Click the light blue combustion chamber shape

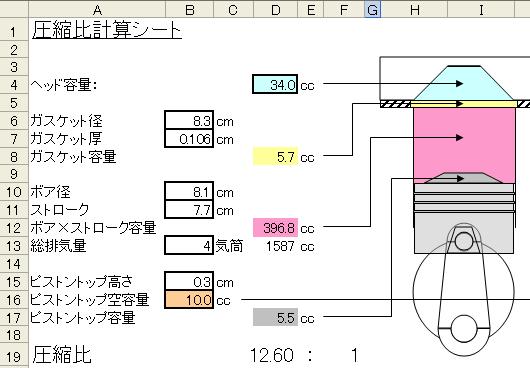click(464, 83)
